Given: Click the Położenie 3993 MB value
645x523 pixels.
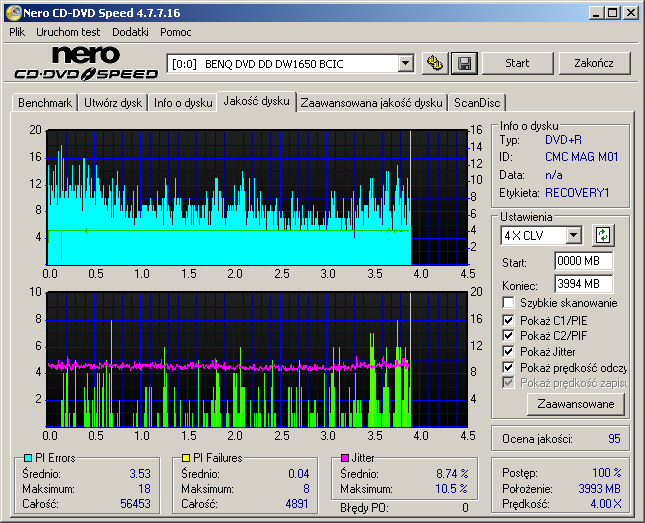Looking at the screenshot, I should (599, 489).
